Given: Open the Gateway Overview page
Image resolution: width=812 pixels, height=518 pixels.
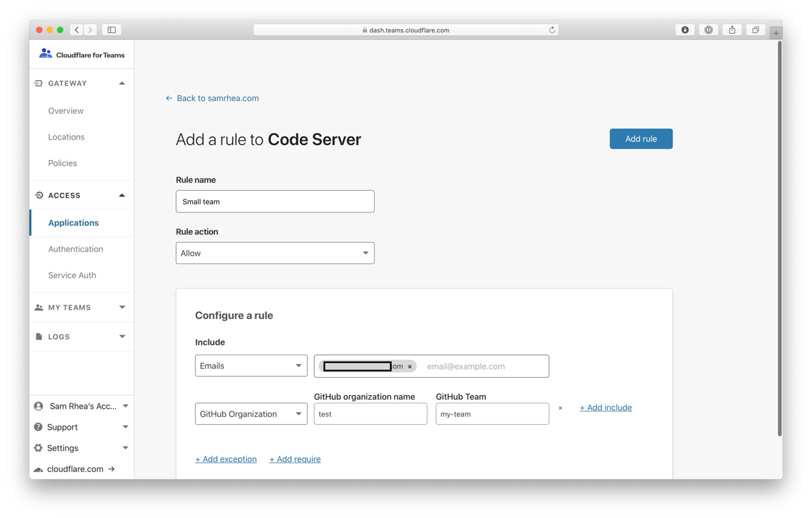Looking at the screenshot, I should (66, 111).
